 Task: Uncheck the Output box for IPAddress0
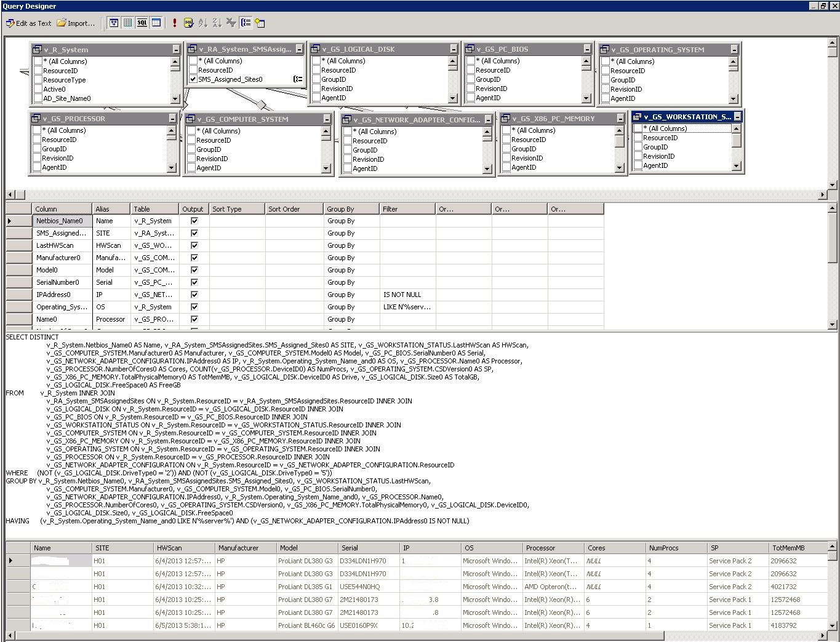(194, 295)
